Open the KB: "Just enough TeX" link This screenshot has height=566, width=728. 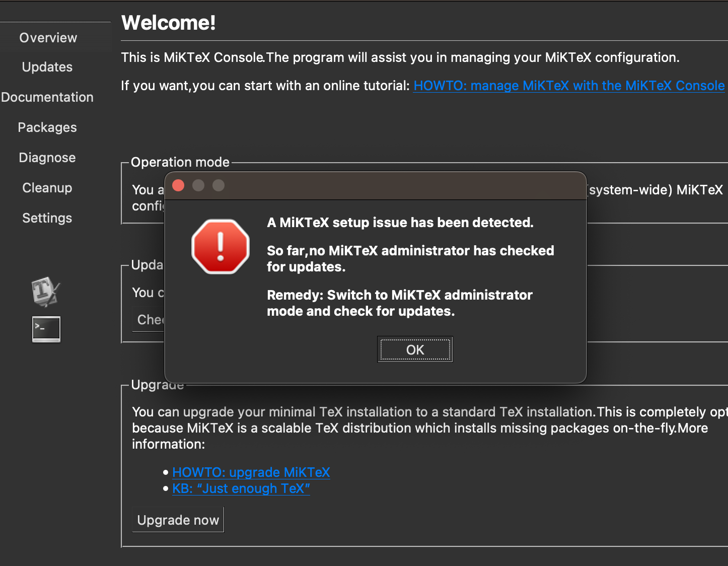241,488
